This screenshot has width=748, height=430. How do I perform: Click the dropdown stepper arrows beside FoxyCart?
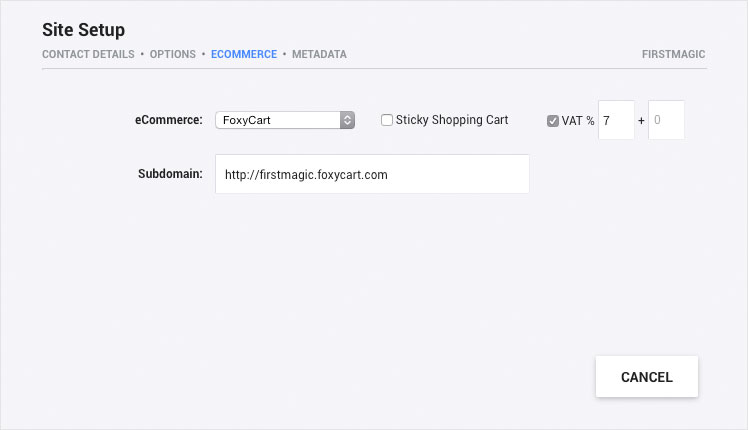pyautogui.click(x=347, y=120)
